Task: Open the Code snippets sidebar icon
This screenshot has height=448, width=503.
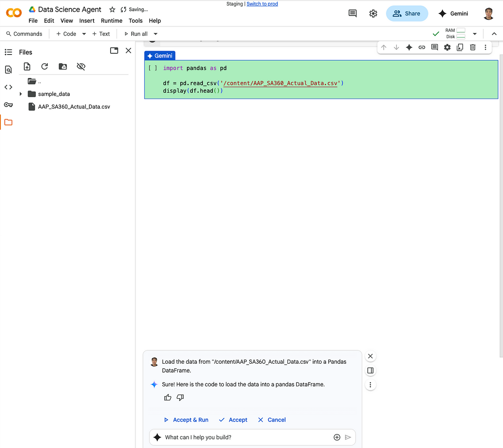Action: [x=8, y=87]
